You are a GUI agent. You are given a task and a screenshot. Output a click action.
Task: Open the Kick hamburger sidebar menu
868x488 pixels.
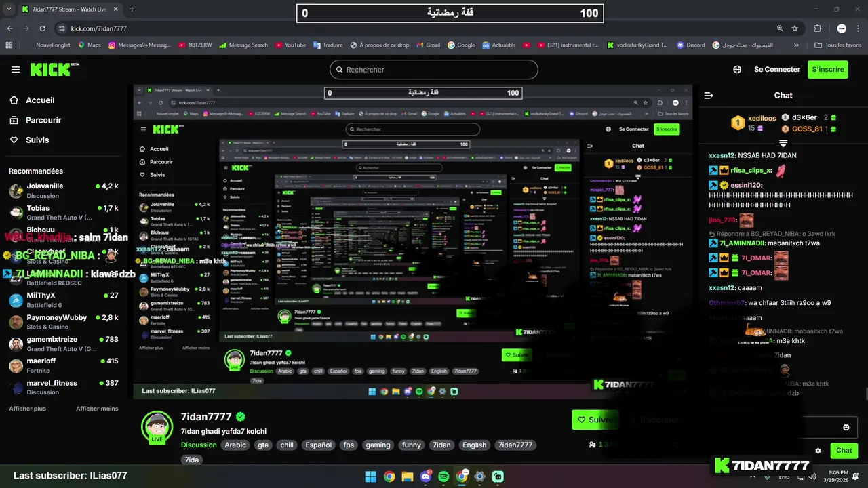(16, 70)
